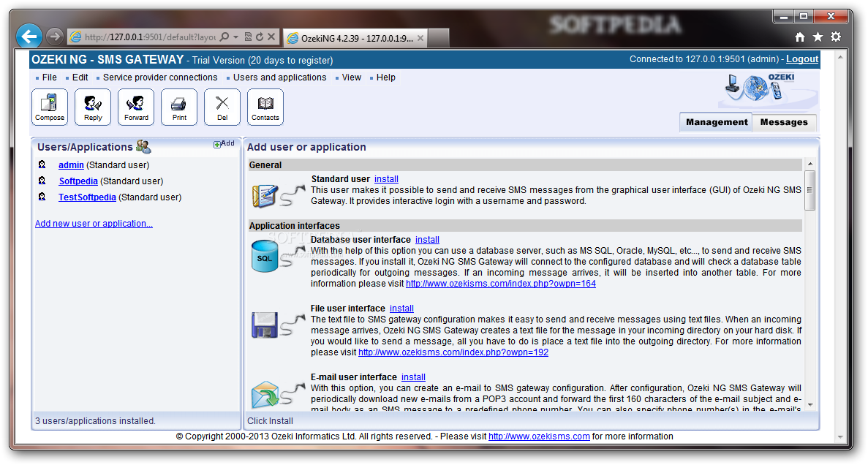Click the compatibility view icon in address bar
The image size is (868, 465).
click(x=248, y=37)
